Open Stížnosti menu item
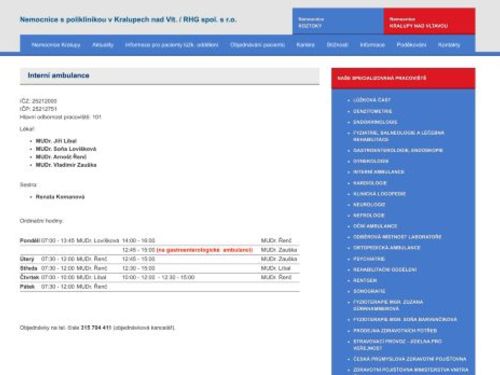The height and width of the screenshot is (375, 500). pos(337,45)
